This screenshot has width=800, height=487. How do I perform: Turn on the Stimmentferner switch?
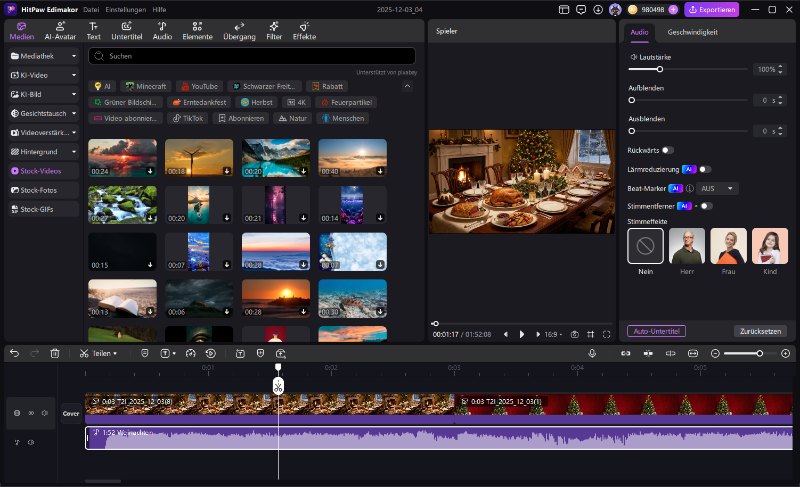[x=707, y=206]
